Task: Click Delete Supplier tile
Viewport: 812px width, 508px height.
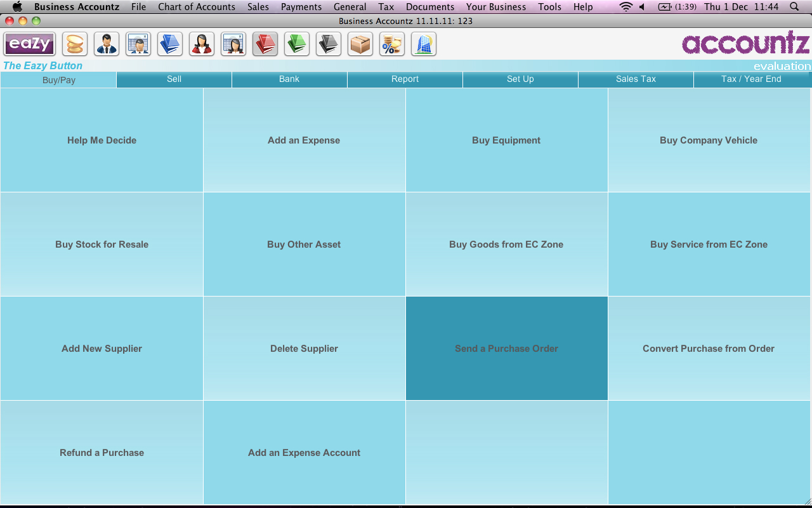Action: [x=304, y=349]
